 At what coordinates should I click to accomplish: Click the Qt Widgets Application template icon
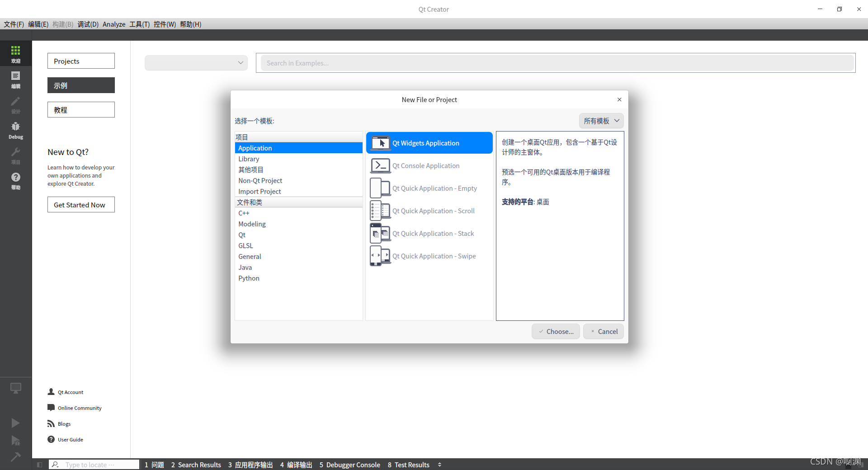(x=380, y=143)
